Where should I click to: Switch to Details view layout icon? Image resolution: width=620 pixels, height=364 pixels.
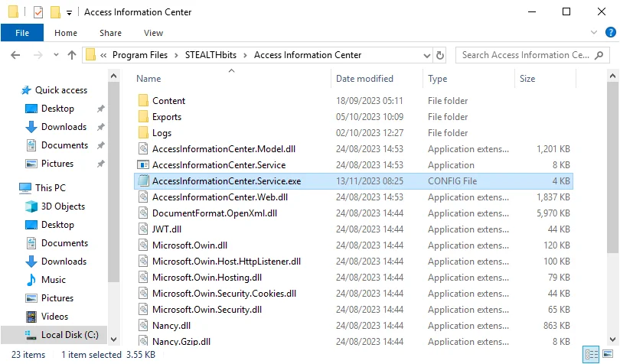pyautogui.click(x=591, y=354)
